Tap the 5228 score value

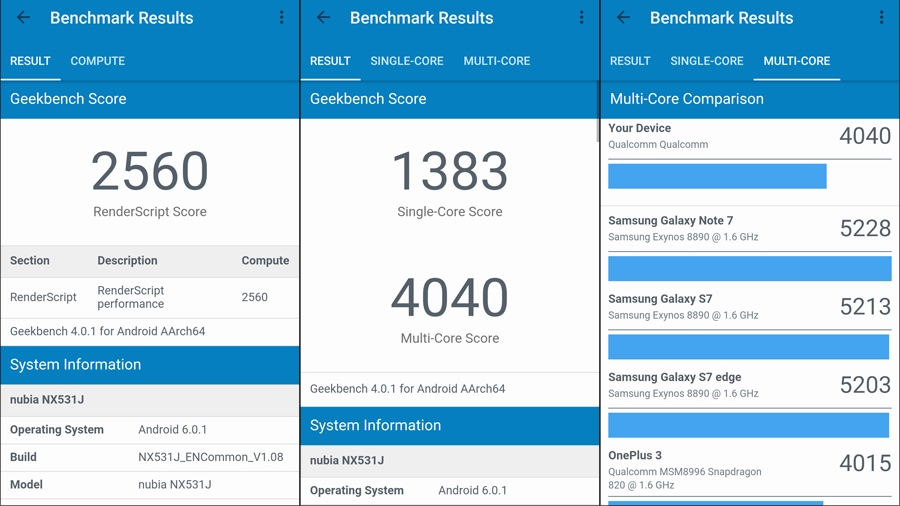[x=865, y=228]
